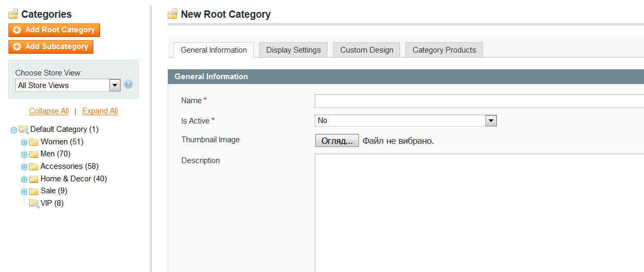
Task: Click the 'Файл не вибрано.' text
Action: (398, 141)
